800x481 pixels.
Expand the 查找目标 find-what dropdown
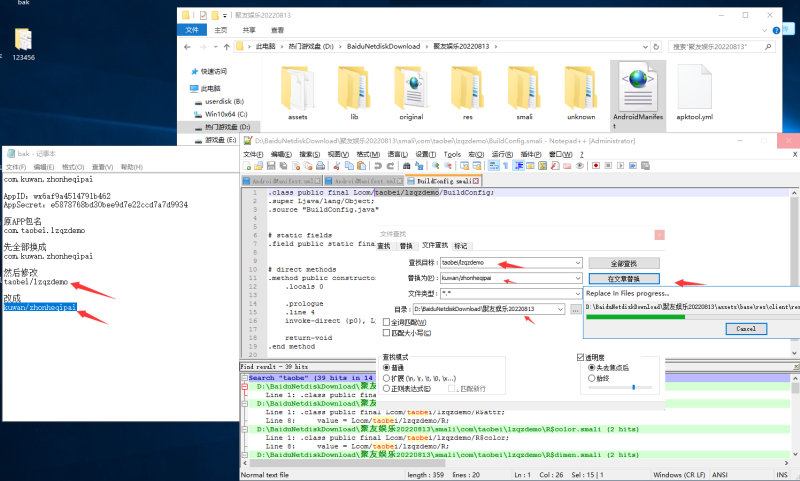point(578,262)
